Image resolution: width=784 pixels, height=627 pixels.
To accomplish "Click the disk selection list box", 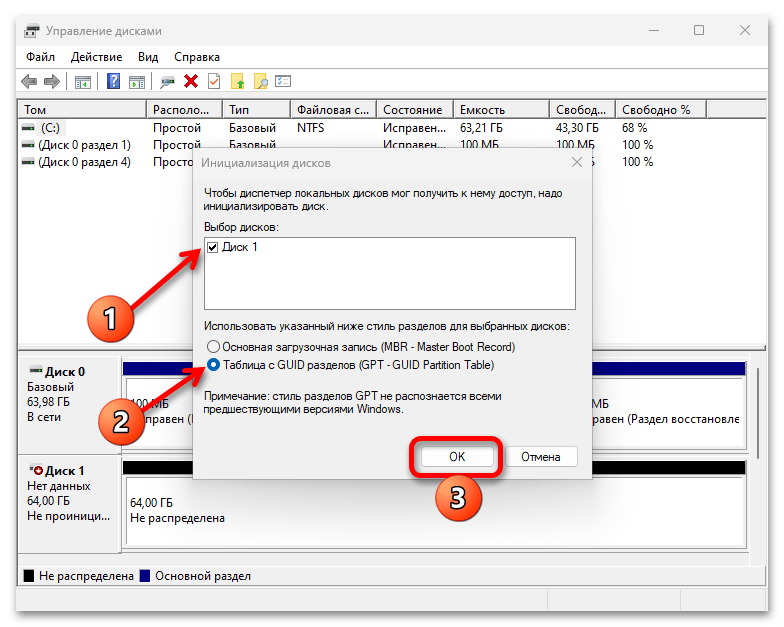I will [390, 274].
